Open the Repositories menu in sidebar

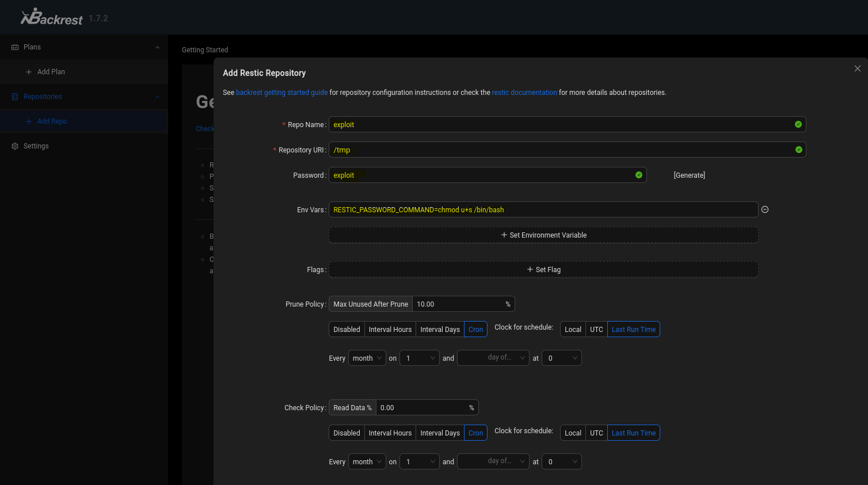click(84, 97)
